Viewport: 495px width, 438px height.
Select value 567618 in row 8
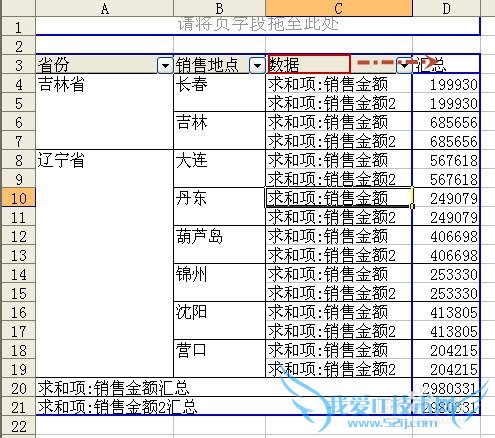pos(446,160)
